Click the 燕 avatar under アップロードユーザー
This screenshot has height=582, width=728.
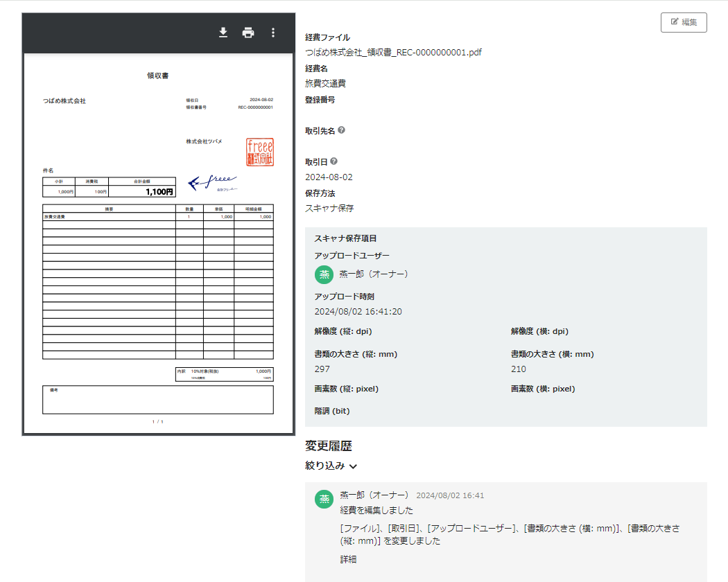(324, 274)
